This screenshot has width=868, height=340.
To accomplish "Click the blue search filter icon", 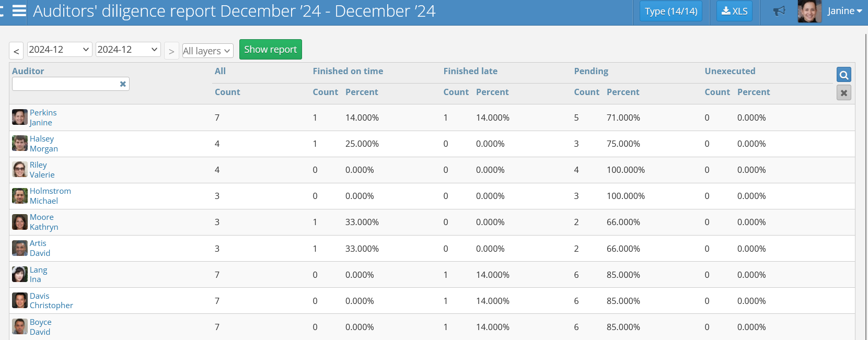I will 843,75.
